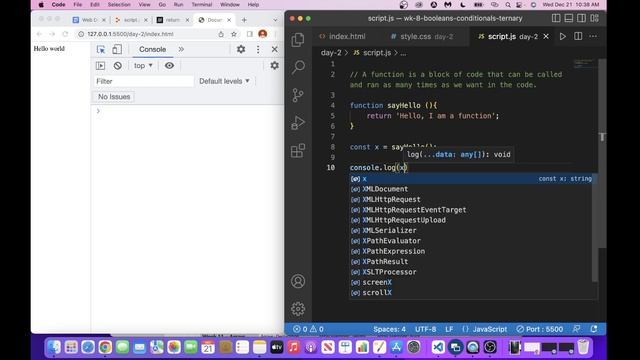Change end of line sequence LF
640x360 pixels.
tap(449, 329)
